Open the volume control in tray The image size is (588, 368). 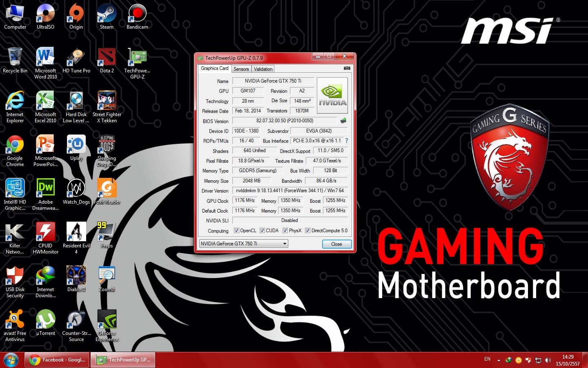[548, 360]
